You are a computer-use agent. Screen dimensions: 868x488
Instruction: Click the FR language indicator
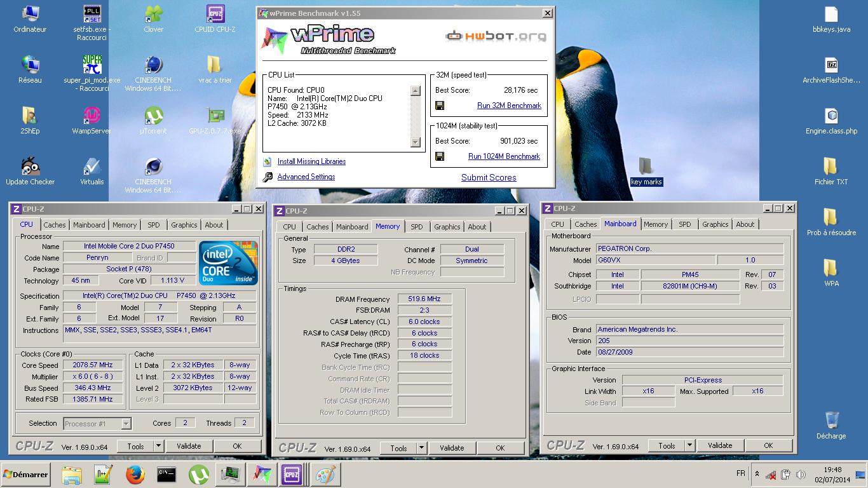[741, 474]
